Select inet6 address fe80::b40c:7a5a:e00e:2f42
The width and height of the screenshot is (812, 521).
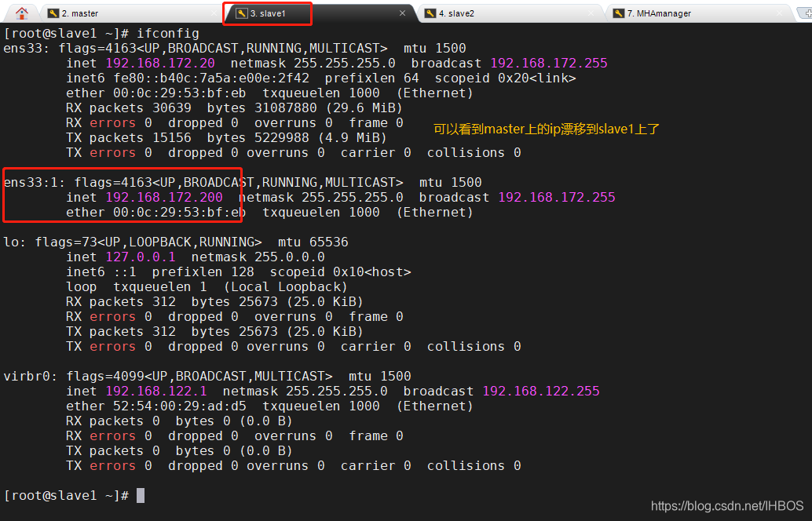point(211,78)
